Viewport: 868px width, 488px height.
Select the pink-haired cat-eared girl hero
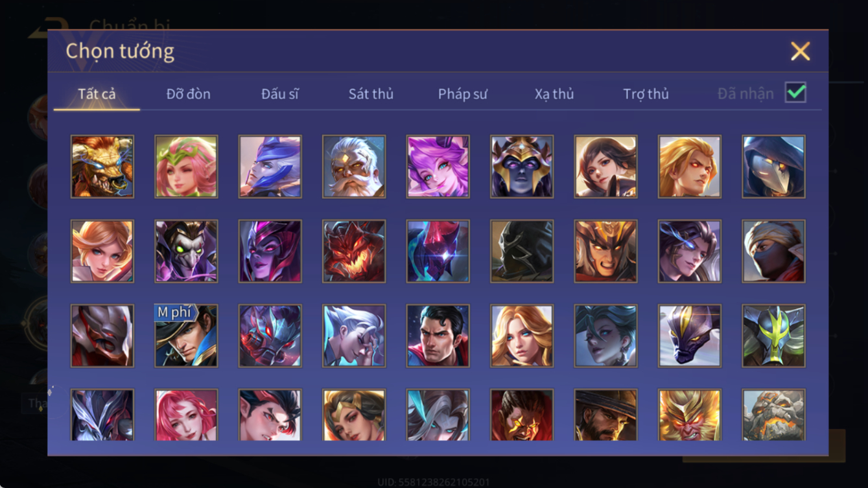(438, 167)
